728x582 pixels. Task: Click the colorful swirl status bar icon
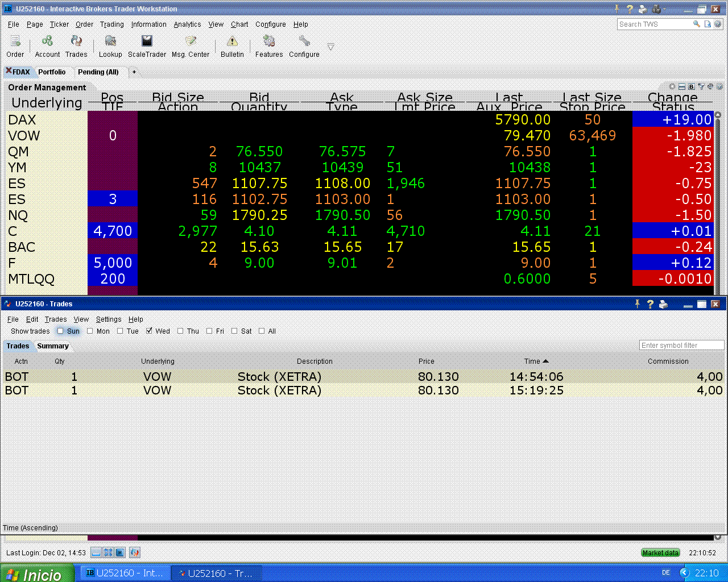tap(135, 552)
